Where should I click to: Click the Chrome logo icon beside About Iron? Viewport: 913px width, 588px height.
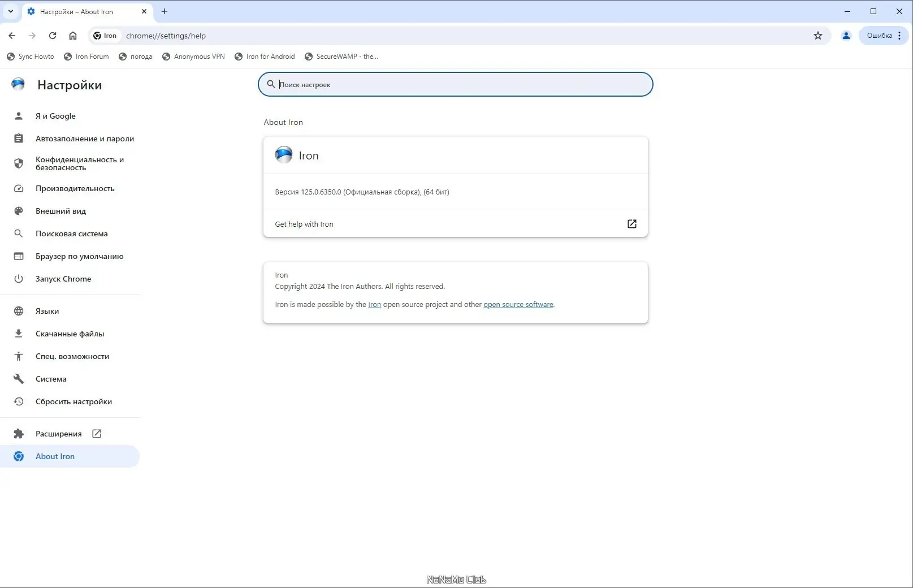(x=19, y=456)
